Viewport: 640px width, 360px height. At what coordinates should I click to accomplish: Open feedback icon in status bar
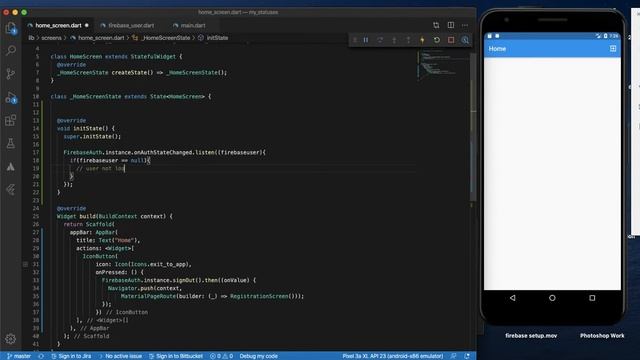pos(453,356)
